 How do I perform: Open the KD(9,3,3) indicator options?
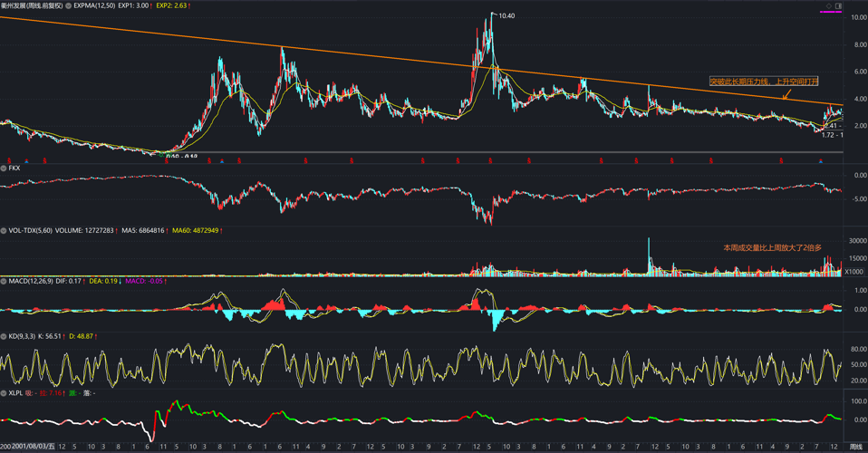(x=5, y=336)
